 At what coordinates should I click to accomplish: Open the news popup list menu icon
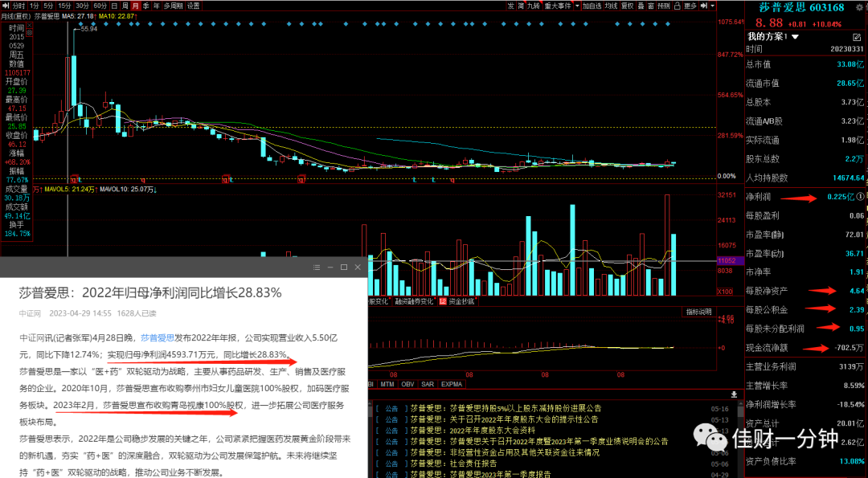pos(317,268)
